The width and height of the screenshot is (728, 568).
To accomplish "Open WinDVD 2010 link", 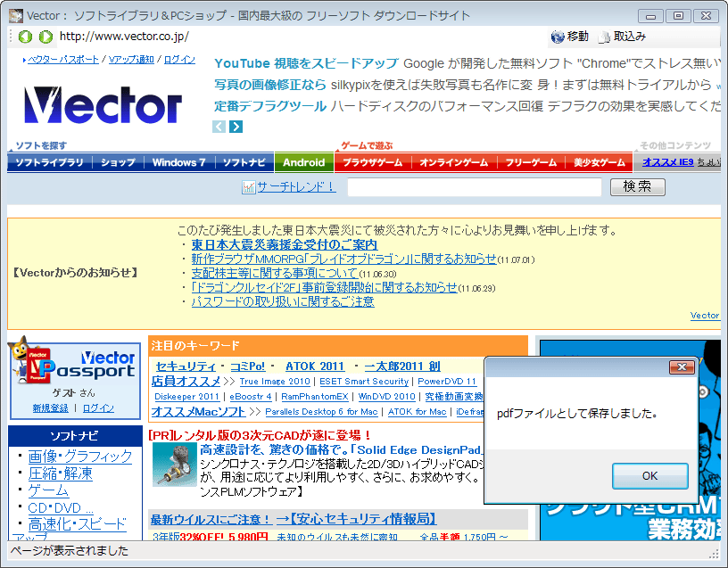I will (x=387, y=397).
